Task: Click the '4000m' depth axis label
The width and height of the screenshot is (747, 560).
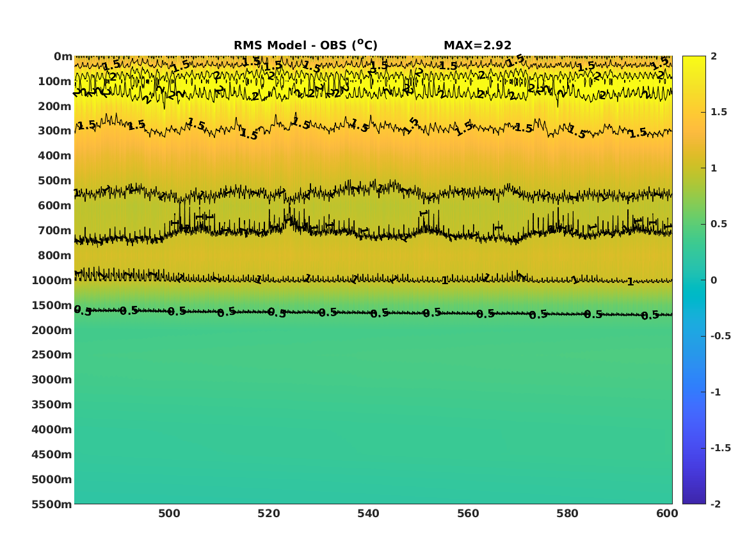Action: [x=52, y=429]
